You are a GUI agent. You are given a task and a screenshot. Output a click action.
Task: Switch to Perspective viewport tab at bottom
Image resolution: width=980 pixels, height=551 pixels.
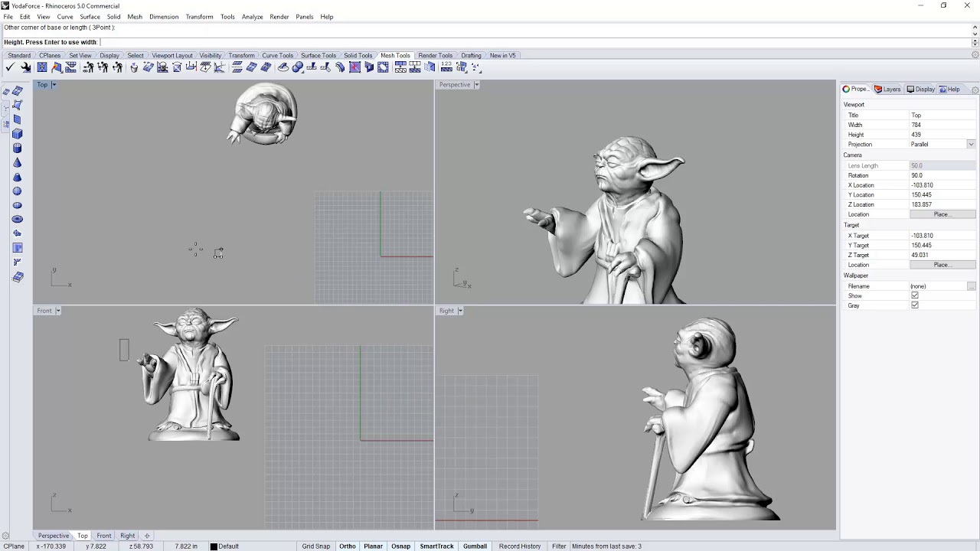pos(53,536)
